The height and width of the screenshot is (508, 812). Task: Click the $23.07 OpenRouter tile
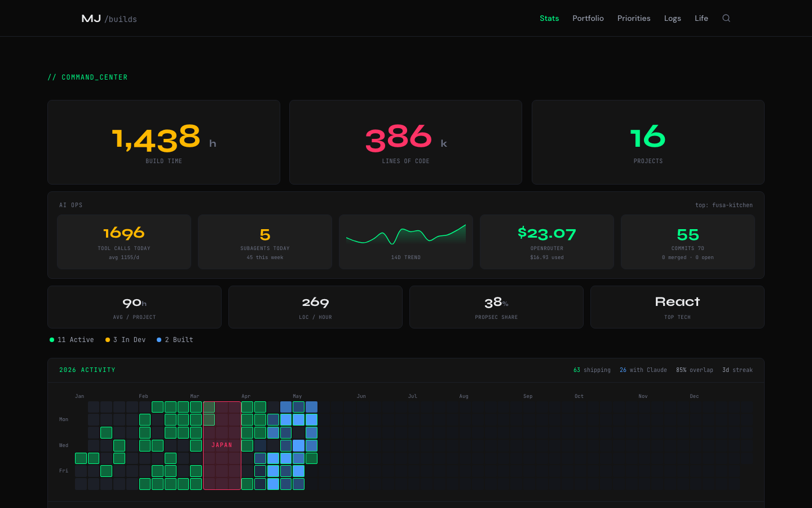pos(547,242)
